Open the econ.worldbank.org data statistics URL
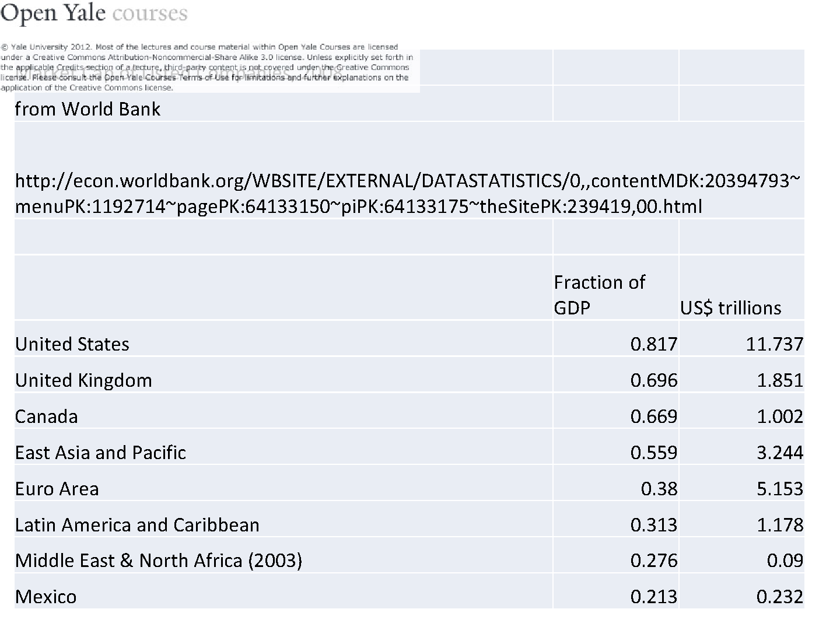 pyautogui.click(x=407, y=193)
